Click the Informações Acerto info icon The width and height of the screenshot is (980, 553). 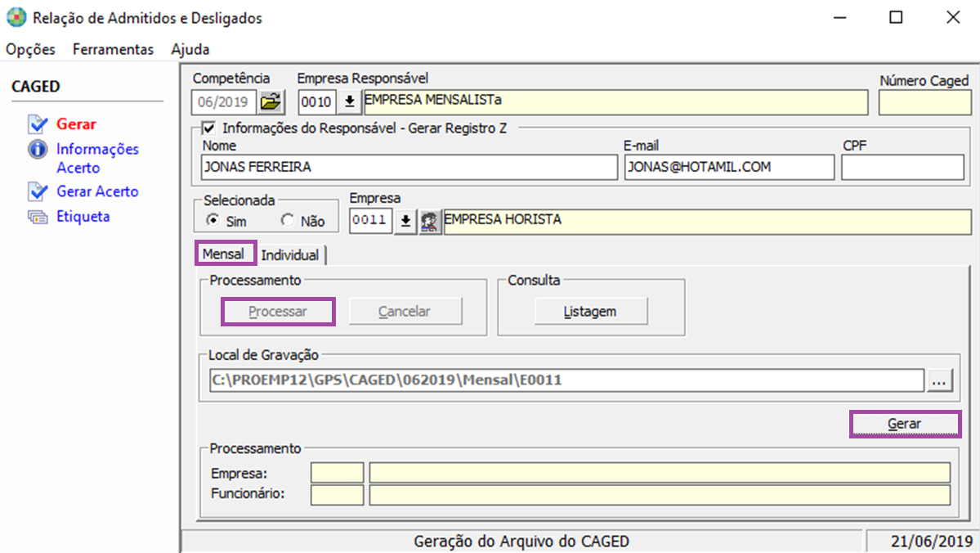(38, 150)
